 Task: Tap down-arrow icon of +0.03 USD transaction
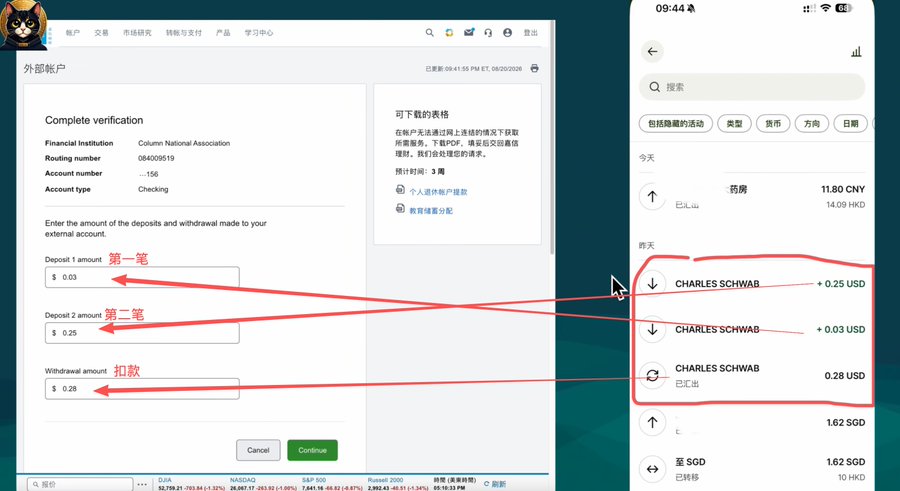click(x=653, y=330)
